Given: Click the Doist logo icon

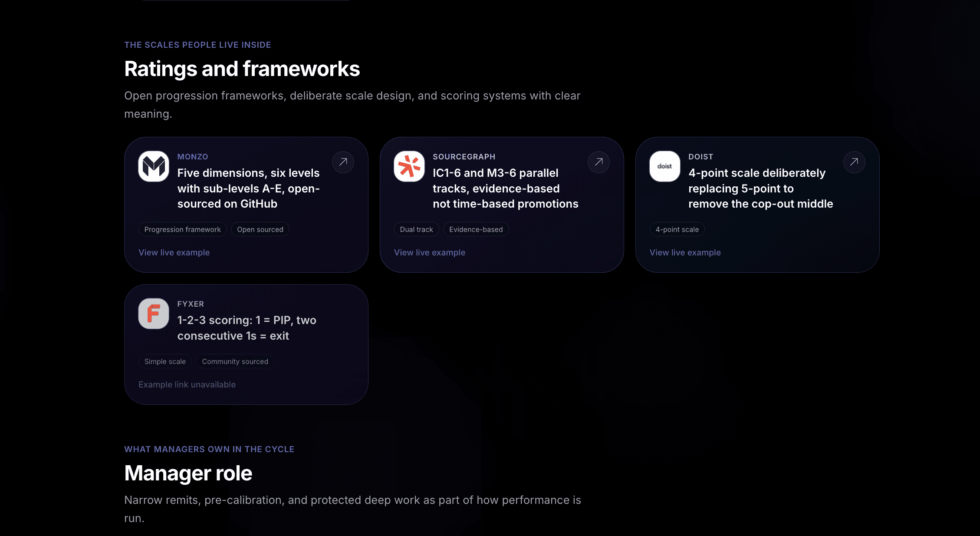Looking at the screenshot, I should 665,166.
